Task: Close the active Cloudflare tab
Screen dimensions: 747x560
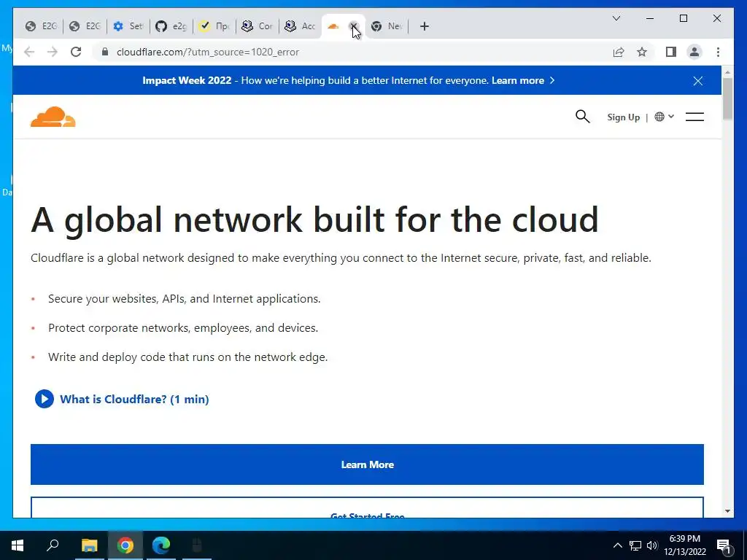Action: tap(354, 26)
